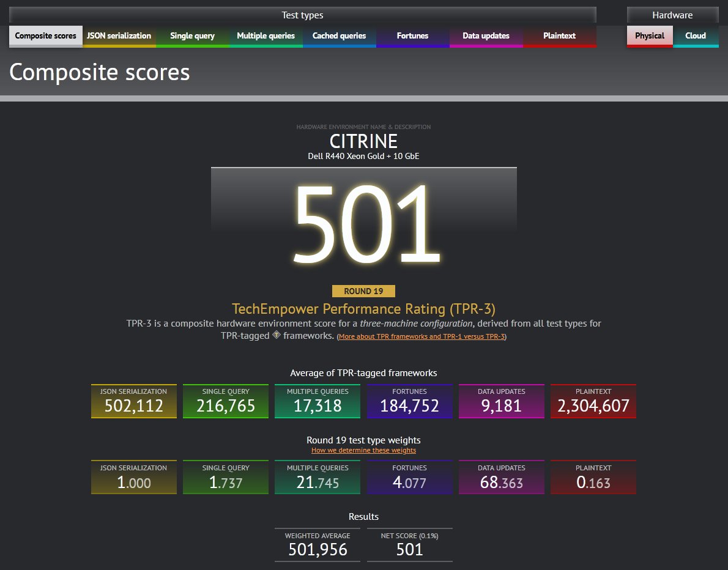Select the Composite scores tab
Viewport: 728px width, 570px height.
click(45, 36)
